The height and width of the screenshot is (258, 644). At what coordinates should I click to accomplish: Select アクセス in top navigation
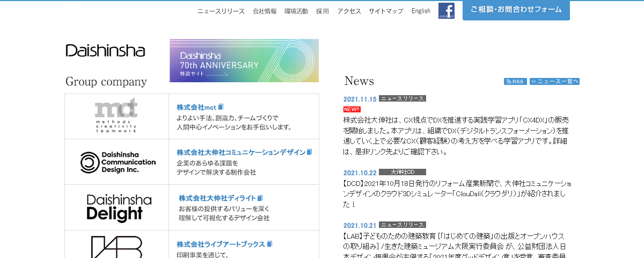[349, 11]
